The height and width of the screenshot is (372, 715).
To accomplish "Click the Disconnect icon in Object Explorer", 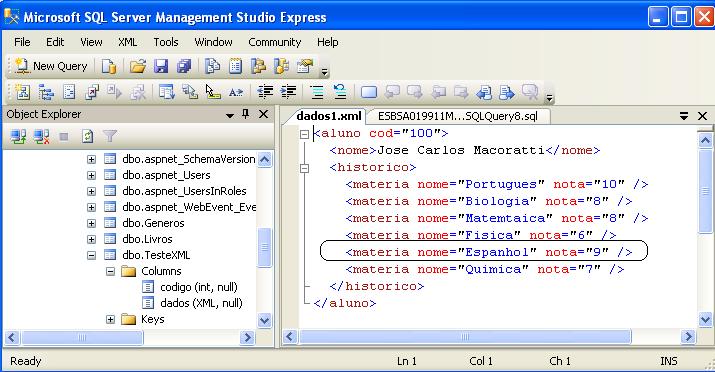I will point(41,136).
